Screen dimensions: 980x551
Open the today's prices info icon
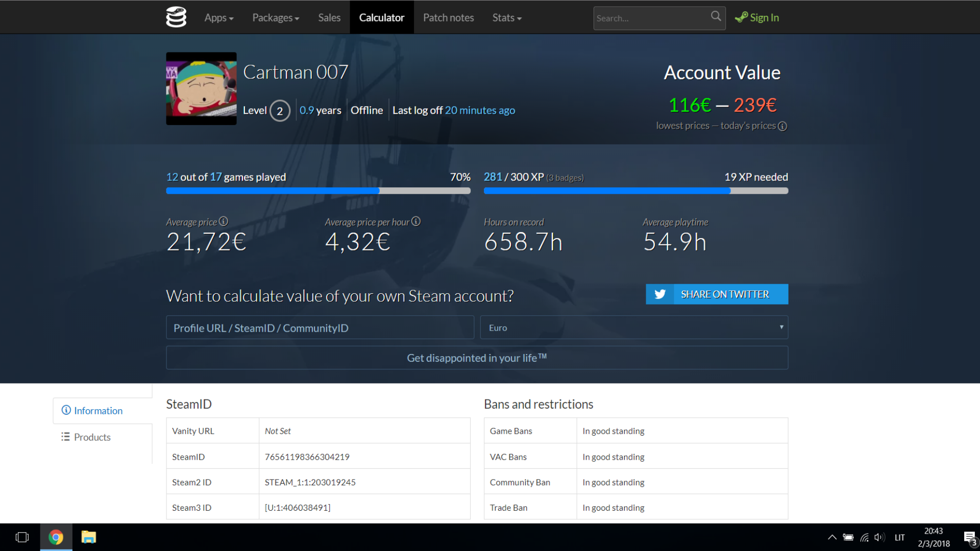pyautogui.click(x=782, y=126)
